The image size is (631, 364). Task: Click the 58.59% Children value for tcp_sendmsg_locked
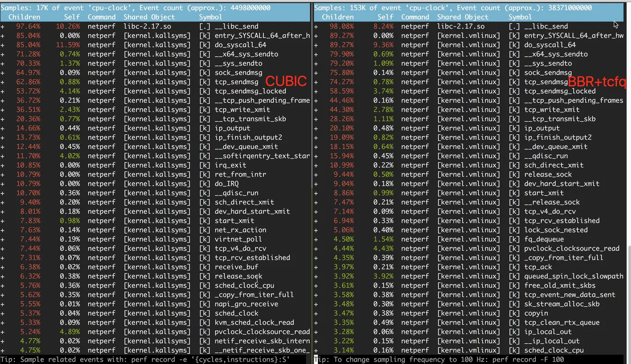point(342,91)
